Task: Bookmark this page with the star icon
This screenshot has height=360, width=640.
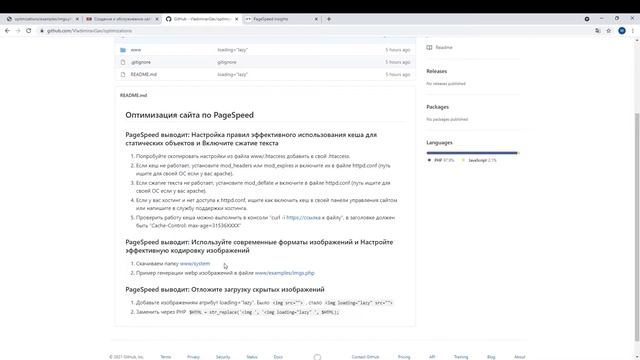Action: pyautogui.click(x=609, y=31)
